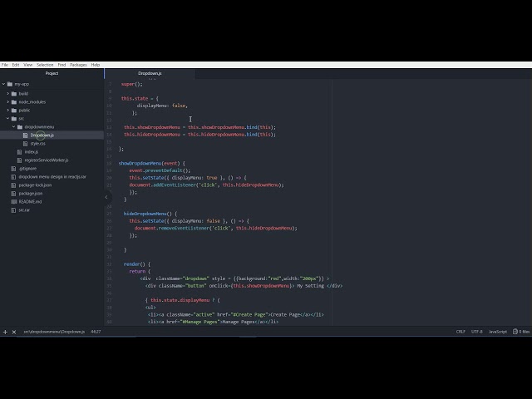Screen dimensions: 532x399
Task: Open registerServiceWorker.js in the tree
Action: click(x=47, y=160)
